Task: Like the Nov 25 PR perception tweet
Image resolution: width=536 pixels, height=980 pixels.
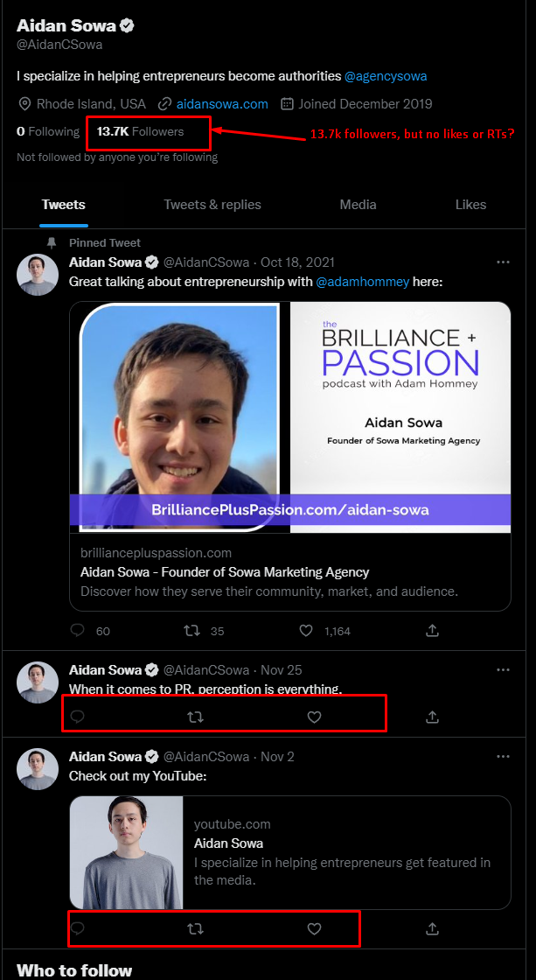Action: click(x=315, y=717)
